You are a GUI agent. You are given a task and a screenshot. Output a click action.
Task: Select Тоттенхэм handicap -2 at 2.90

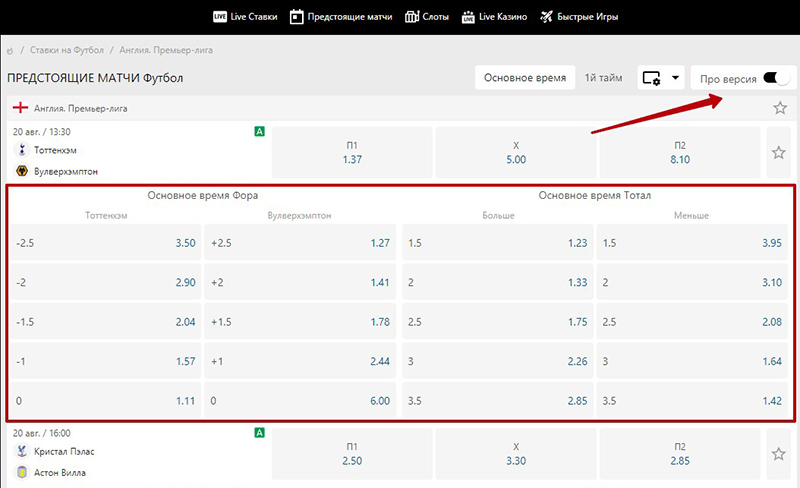point(106,282)
